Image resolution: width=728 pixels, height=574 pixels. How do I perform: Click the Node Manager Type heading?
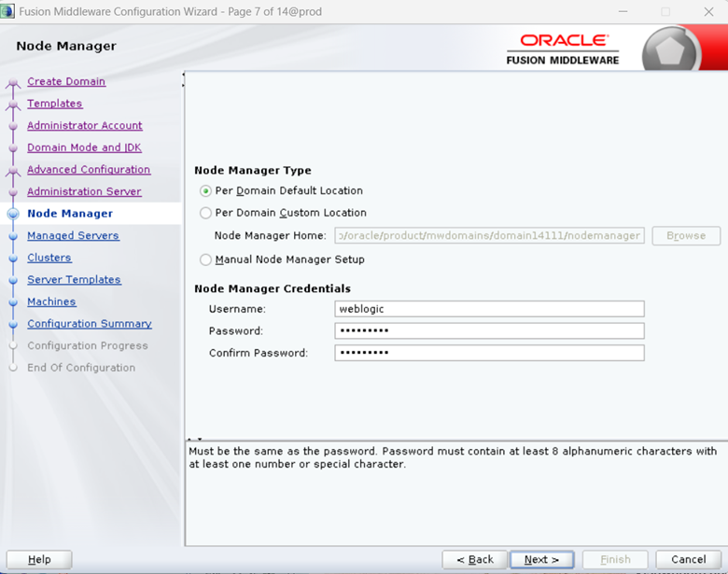coord(253,171)
